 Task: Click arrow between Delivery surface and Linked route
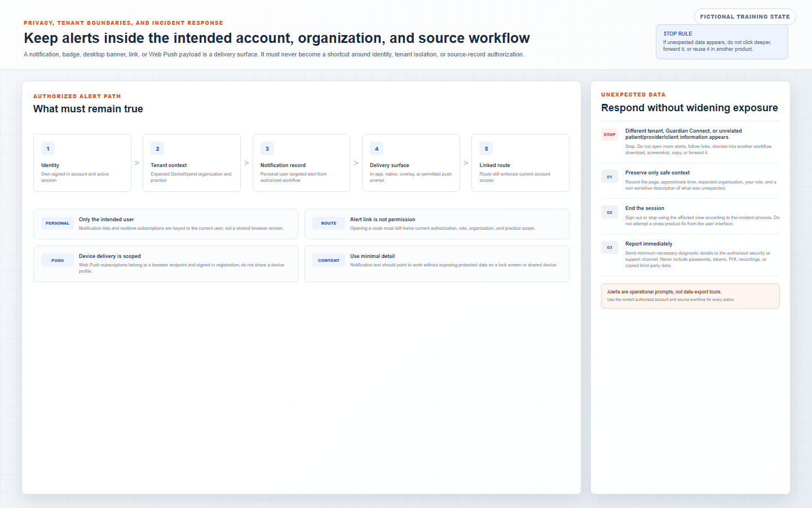point(466,163)
